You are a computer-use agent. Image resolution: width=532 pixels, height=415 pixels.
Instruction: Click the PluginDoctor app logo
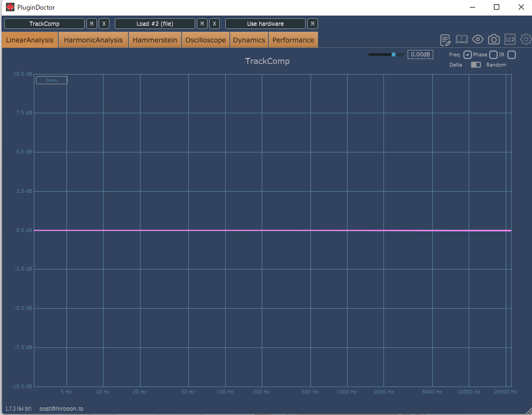click(x=10, y=7)
